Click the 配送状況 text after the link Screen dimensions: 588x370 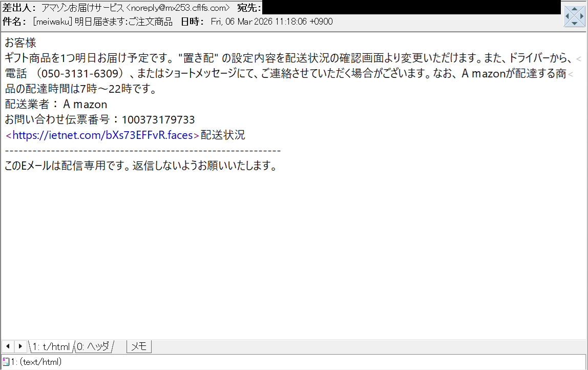coord(223,135)
